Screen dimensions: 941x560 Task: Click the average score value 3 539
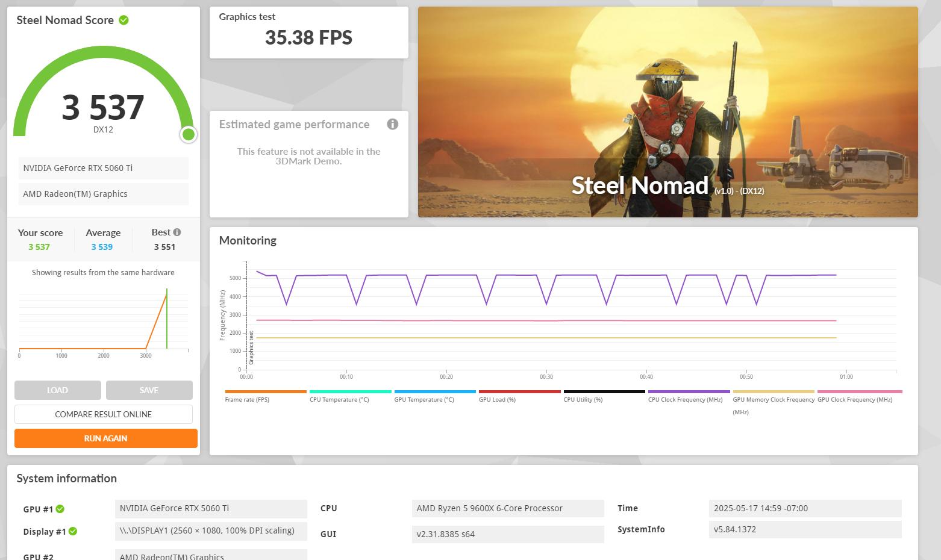point(102,247)
